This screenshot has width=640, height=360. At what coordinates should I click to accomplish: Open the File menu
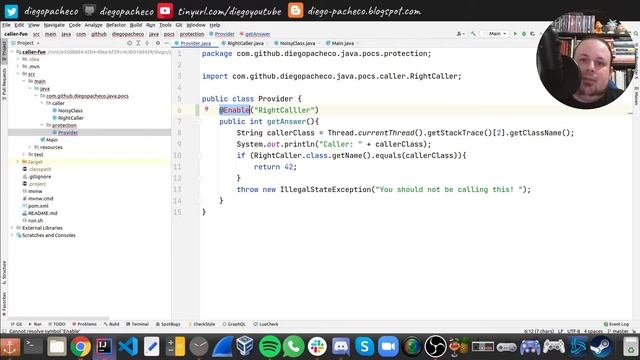[6, 25]
